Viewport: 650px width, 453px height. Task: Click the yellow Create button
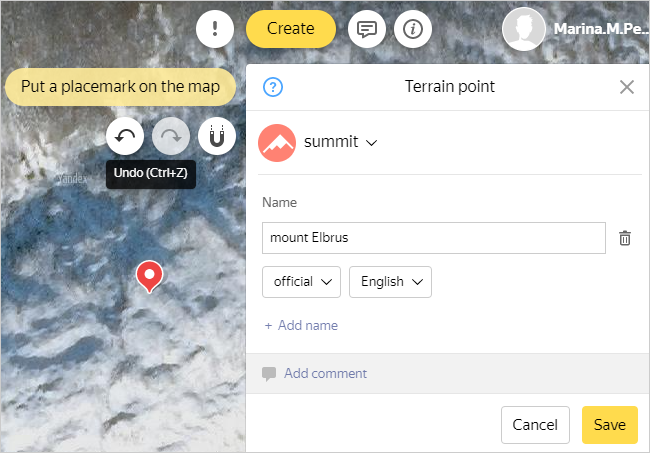(x=291, y=29)
